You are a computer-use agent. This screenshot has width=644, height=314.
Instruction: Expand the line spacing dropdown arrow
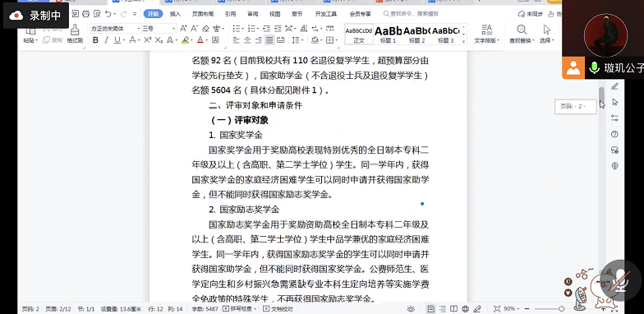pyautogui.click(x=302, y=40)
